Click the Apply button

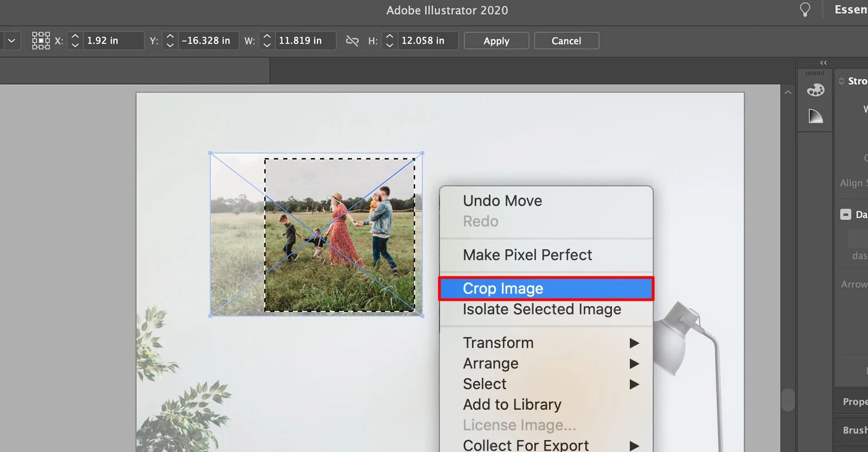pyautogui.click(x=496, y=41)
